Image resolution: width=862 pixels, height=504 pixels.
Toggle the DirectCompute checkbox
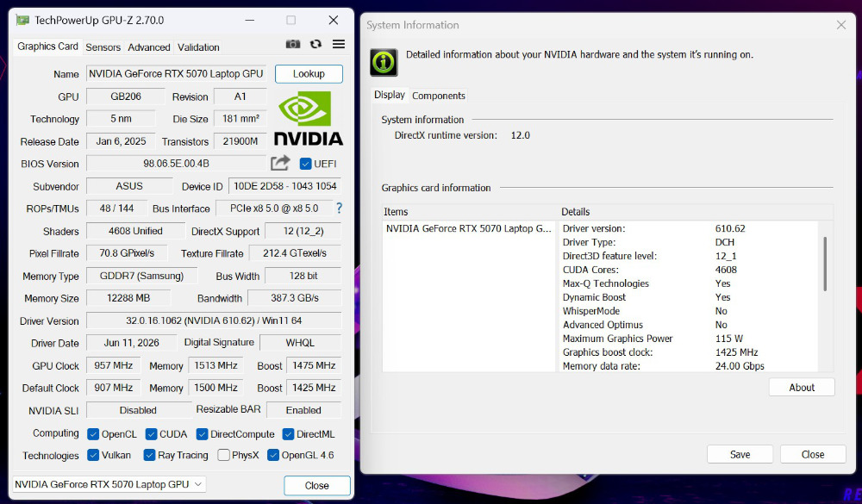tap(202, 434)
